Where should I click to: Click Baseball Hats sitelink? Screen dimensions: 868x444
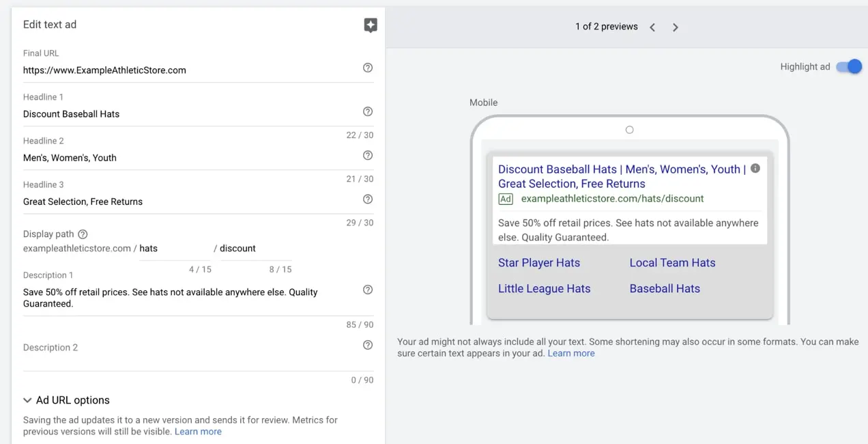point(665,289)
